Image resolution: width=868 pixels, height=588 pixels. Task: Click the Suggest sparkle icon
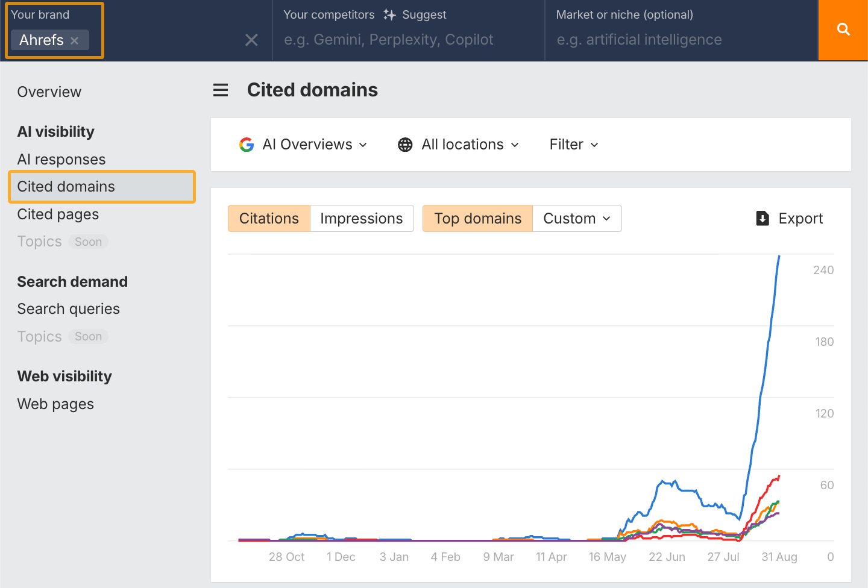click(389, 14)
